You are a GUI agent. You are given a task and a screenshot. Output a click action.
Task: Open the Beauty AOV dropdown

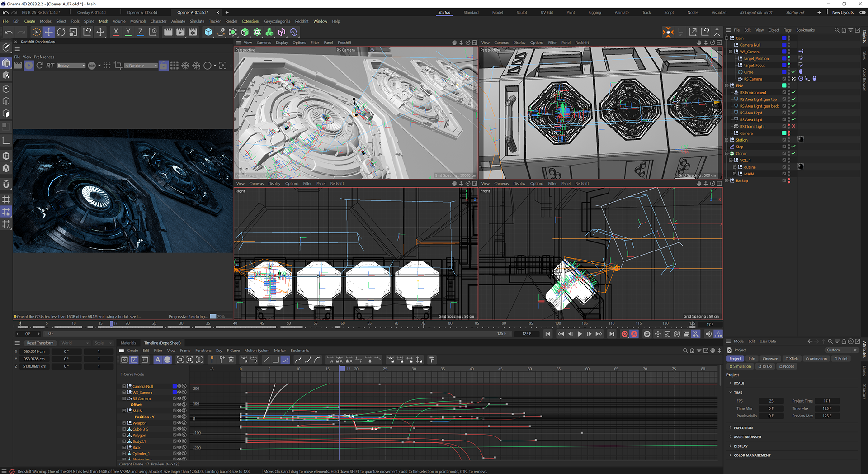tap(71, 66)
